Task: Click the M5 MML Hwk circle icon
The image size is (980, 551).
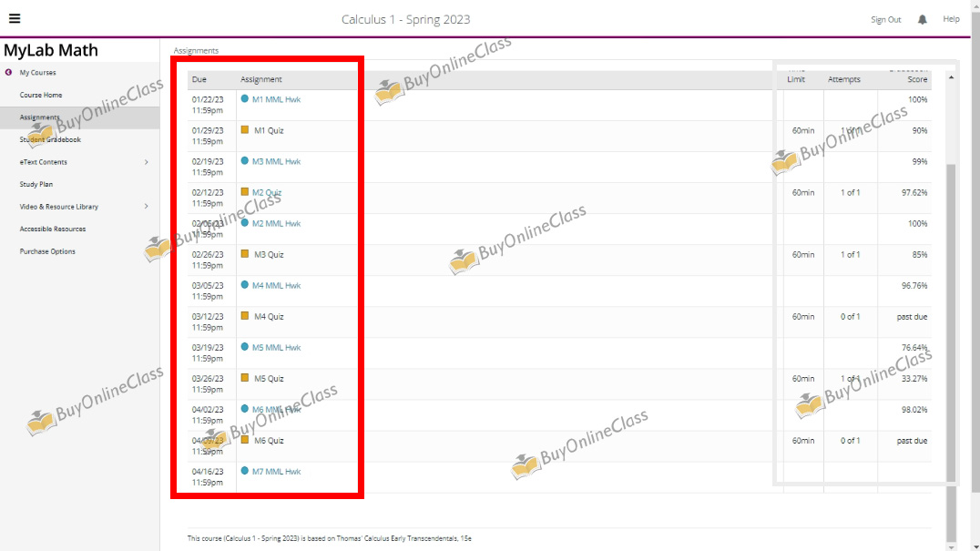Action: point(245,347)
